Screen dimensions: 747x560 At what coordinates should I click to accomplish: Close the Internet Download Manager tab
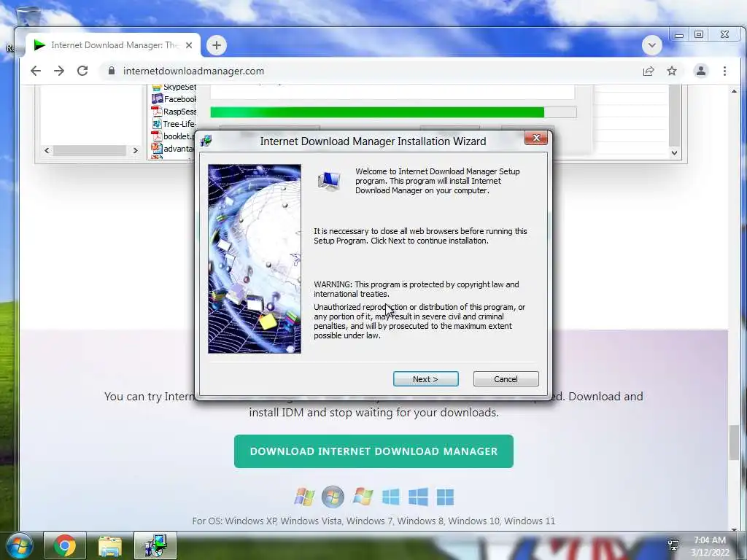click(189, 45)
